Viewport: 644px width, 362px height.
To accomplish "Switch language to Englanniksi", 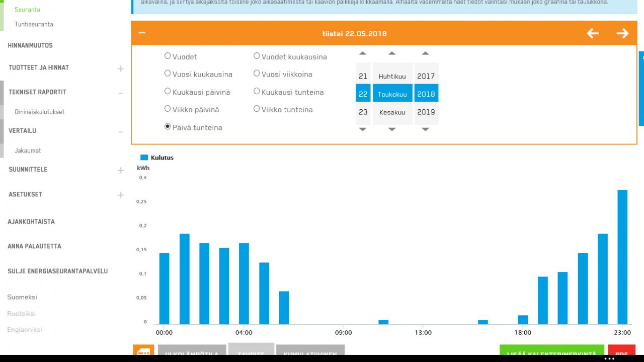I will (x=25, y=330).
